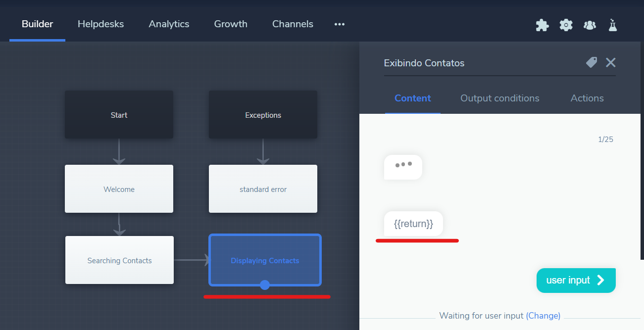Click the three dots more menu
644x330 pixels.
(339, 24)
